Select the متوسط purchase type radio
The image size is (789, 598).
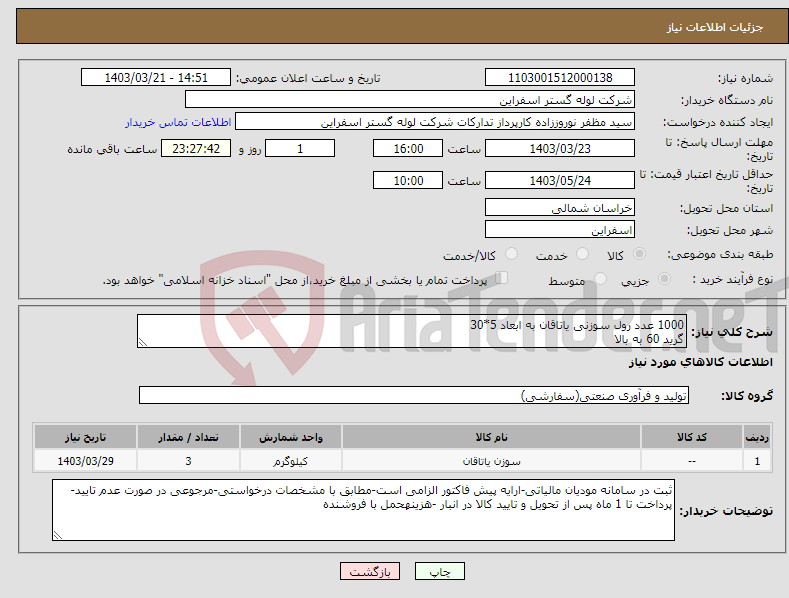(600, 278)
